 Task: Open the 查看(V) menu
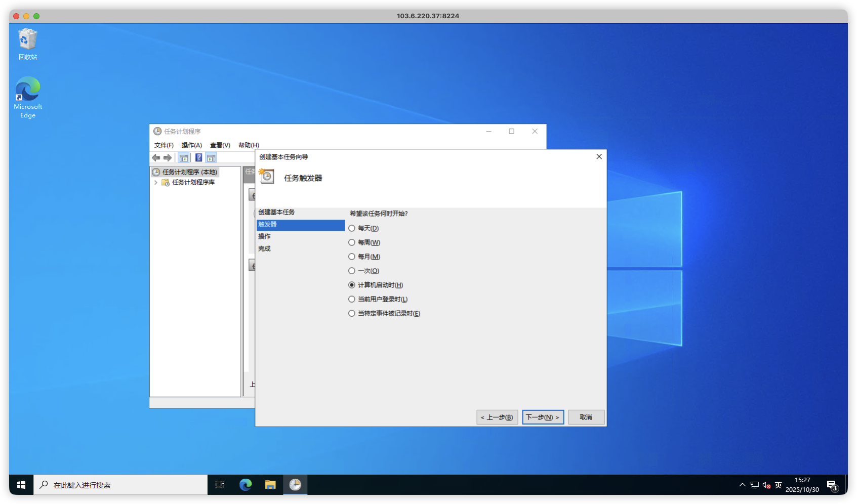(x=220, y=145)
